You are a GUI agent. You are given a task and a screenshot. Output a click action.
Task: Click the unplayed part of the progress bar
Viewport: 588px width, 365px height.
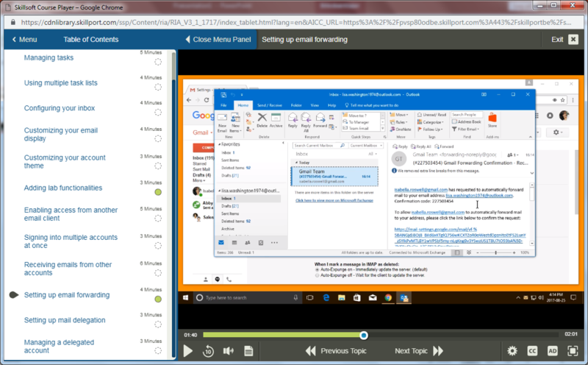click(463, 335)
